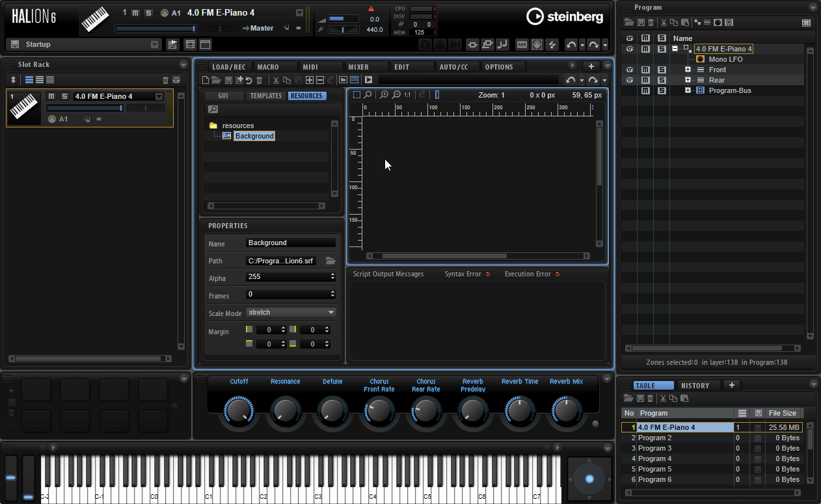
Task: Click the trash icon in macro editor toolbar
Action: [x=260, y=80]
